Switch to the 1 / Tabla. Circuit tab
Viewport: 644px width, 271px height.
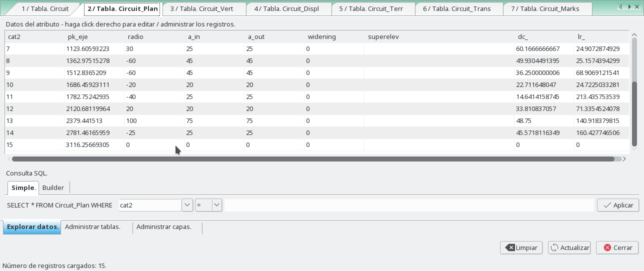(45, 9)
